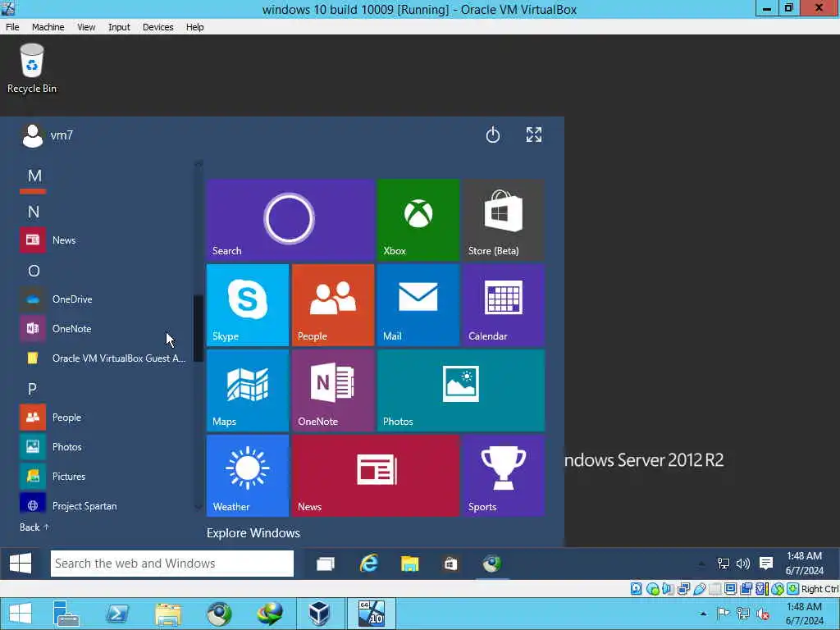The width and height of the screenshot is (840, 630).
Task: Open the People tile
Action: click(x=333, y=305)
